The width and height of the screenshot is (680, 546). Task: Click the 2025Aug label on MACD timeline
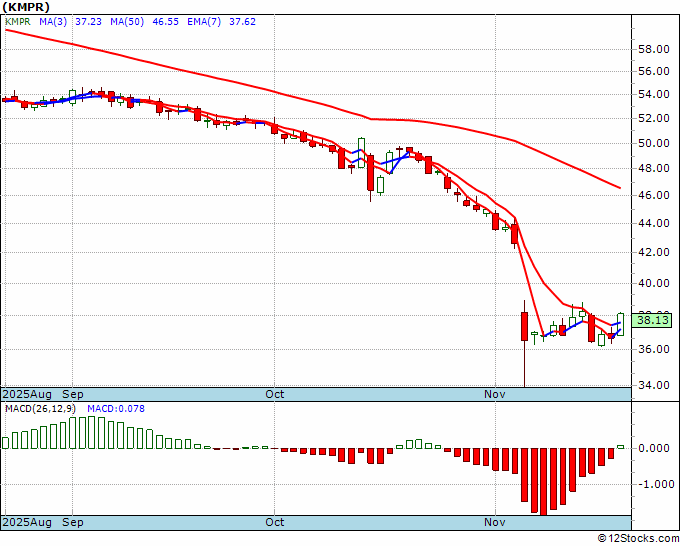27,522
